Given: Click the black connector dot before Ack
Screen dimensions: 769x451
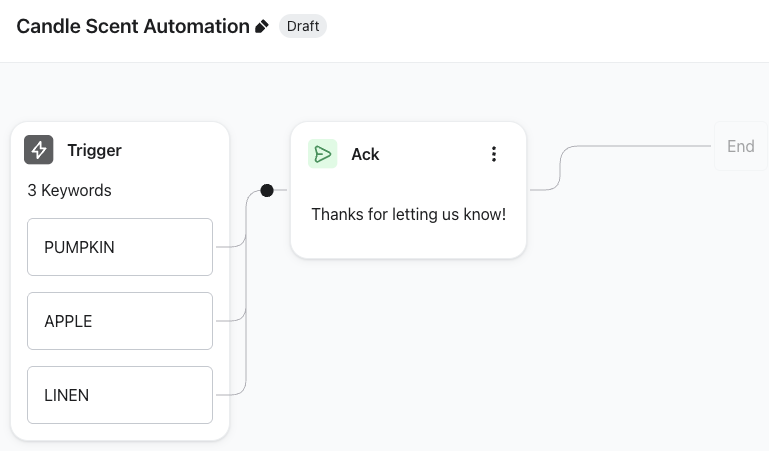Looking at the screenshot, I should (267, 190).
